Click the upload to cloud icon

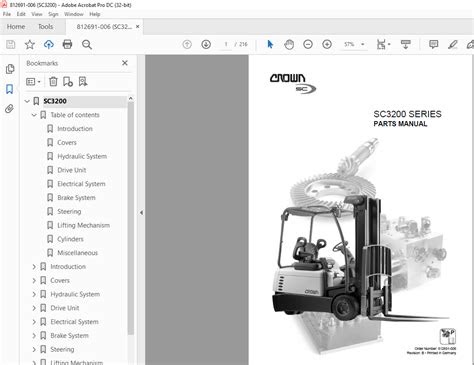pos(49,44)
